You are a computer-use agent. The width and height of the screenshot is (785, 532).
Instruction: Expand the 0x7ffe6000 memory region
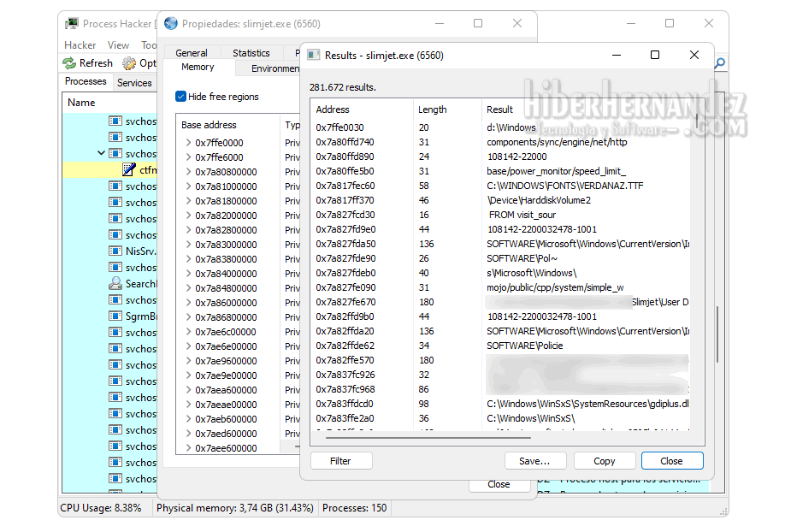tap(188, 157)
